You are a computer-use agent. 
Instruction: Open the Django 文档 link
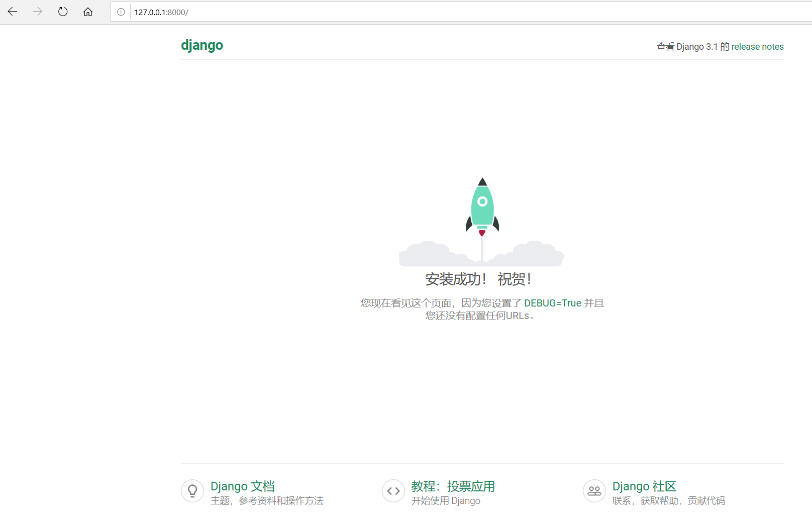(x=243, y=486)
